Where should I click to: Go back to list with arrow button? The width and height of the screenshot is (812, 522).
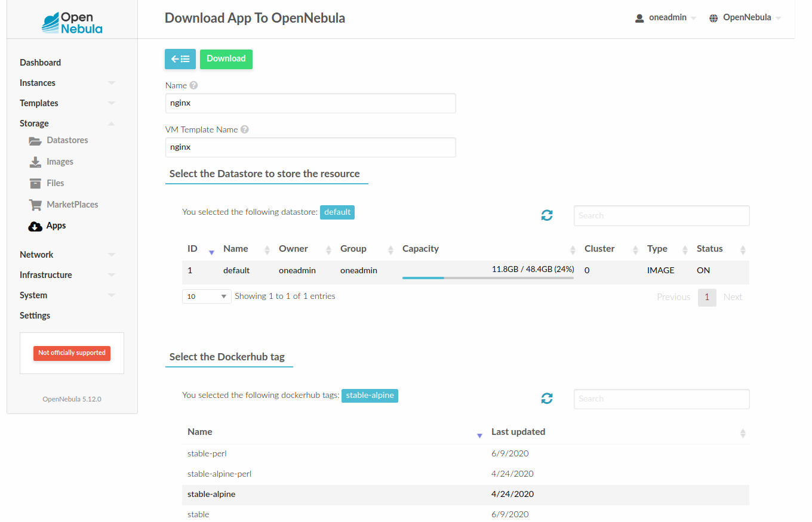[180, 59]
